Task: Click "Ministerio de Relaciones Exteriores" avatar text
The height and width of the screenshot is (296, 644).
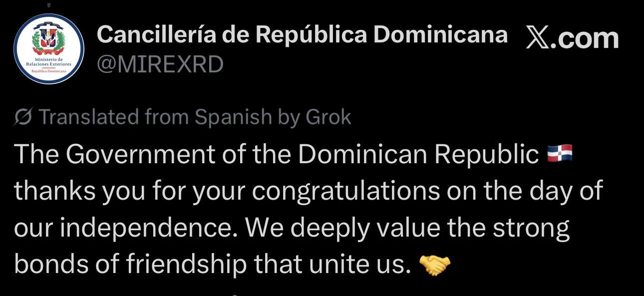Action: point(48,62)
